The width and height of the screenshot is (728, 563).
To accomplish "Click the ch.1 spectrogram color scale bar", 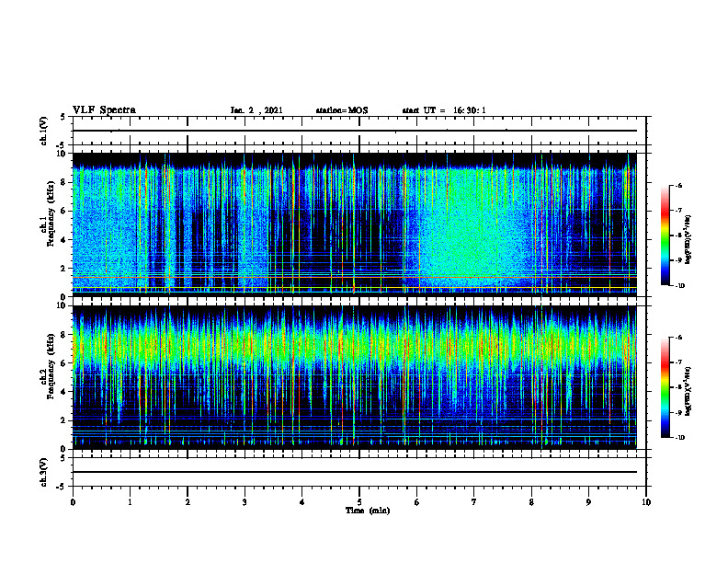I will 665,236.
